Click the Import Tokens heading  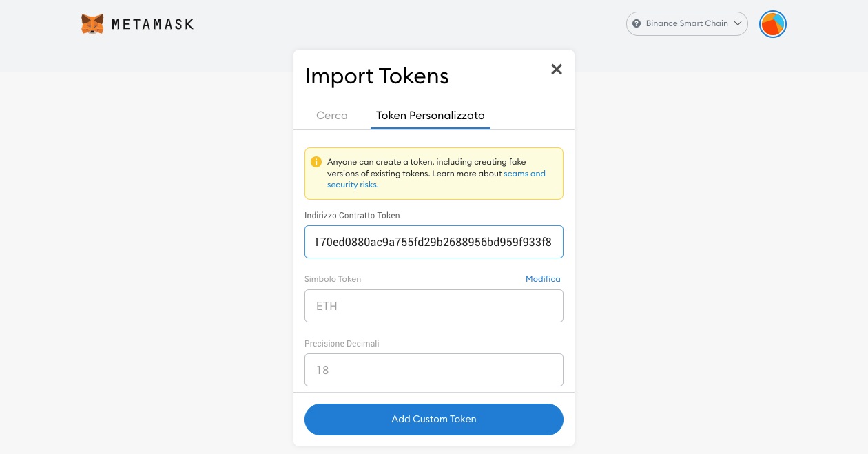coord(377,76)
